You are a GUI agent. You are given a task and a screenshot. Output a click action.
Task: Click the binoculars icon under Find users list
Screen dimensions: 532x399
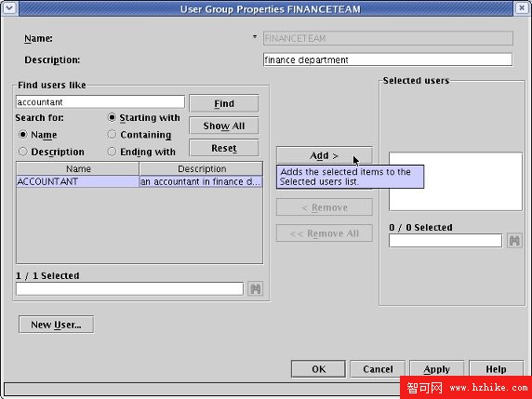(255, 288)
